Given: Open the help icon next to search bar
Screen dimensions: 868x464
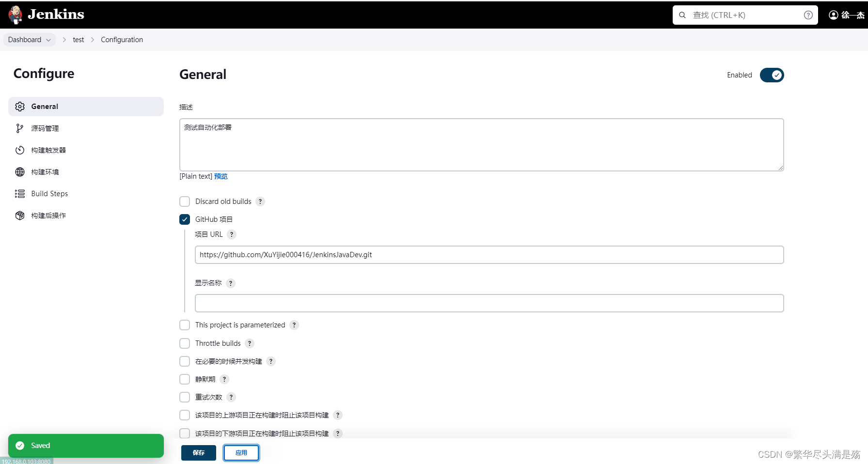Looking at the screenshot, I should (x=808, y=15).
